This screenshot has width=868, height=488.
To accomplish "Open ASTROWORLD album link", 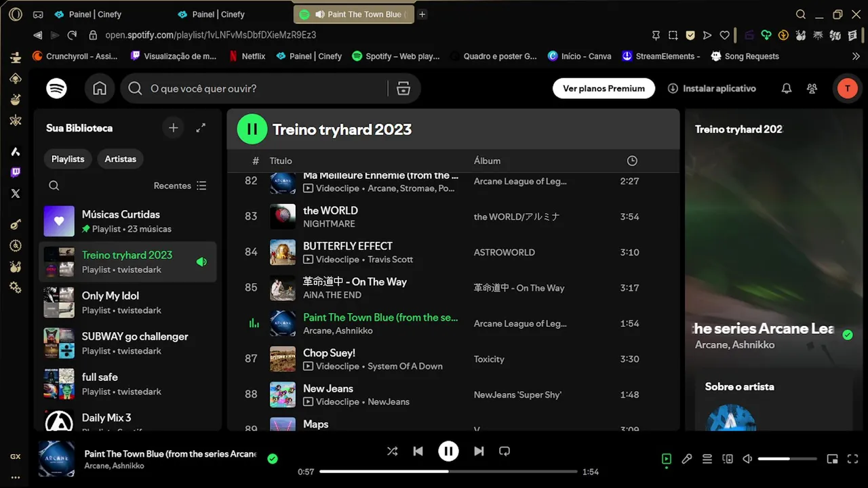I will click(504, 252).
